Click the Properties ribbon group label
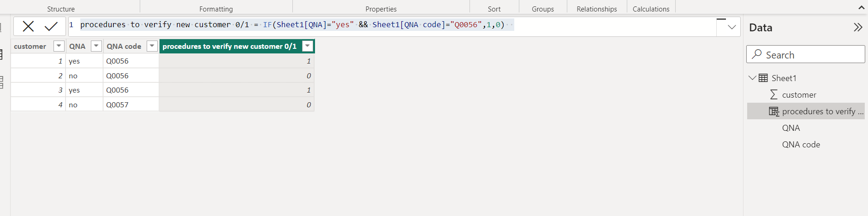 coord(381,9)
